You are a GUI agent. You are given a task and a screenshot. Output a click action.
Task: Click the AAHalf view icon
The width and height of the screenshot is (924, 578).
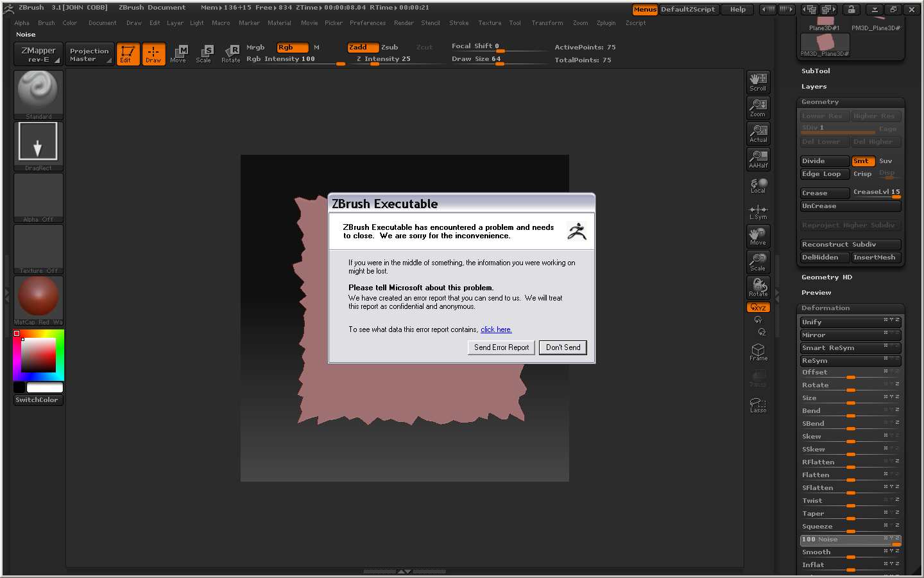click(758, 159)
